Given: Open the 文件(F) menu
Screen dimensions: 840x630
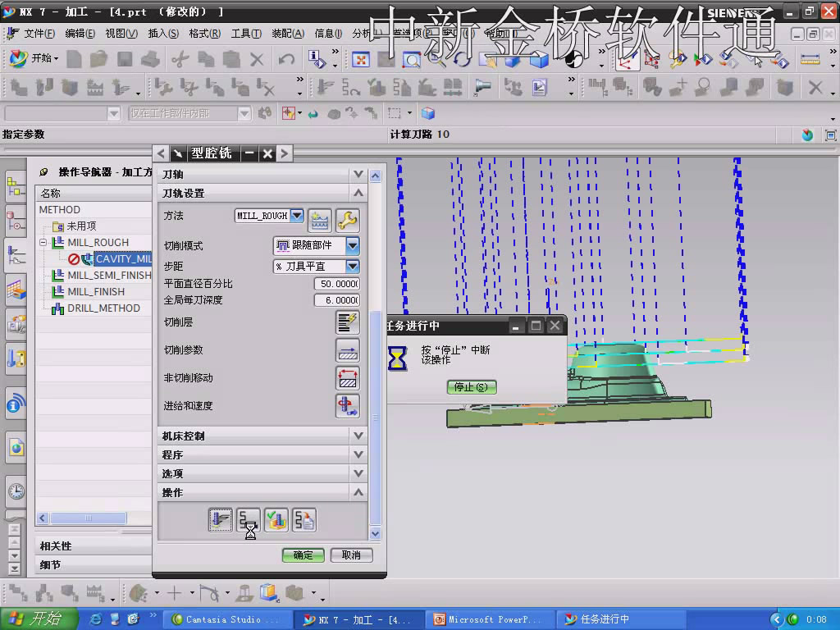Looking at the screenshot, I should point(39,34).
